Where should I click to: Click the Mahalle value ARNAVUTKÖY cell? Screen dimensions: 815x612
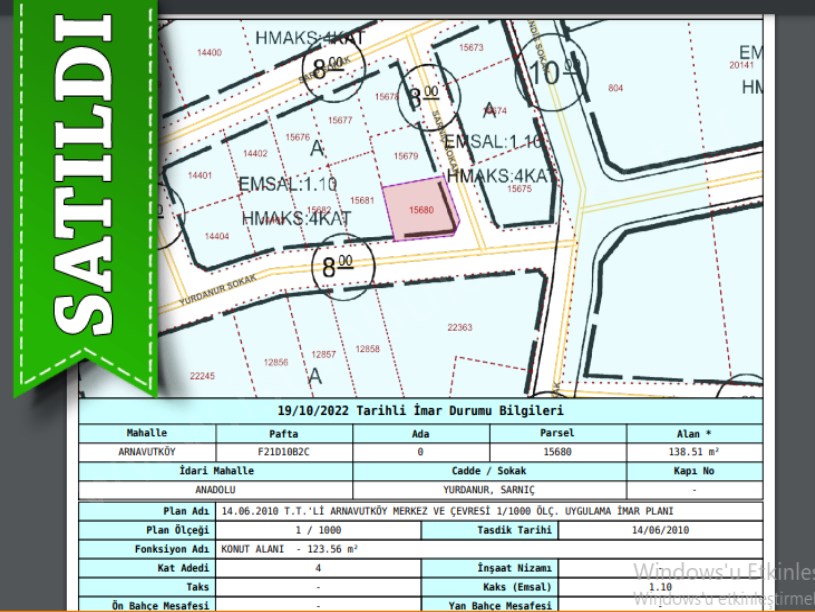(x=147, y=451)
